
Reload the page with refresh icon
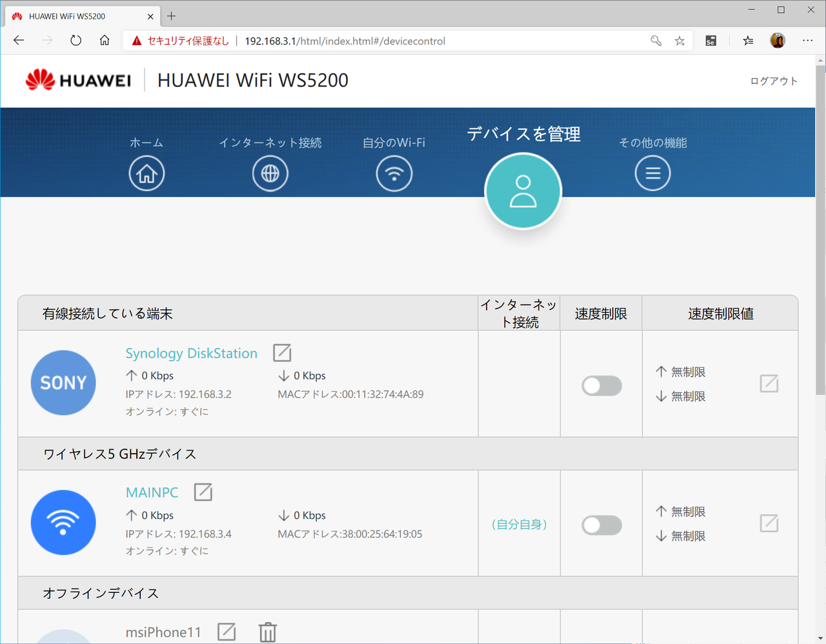[x=76, y=41]
